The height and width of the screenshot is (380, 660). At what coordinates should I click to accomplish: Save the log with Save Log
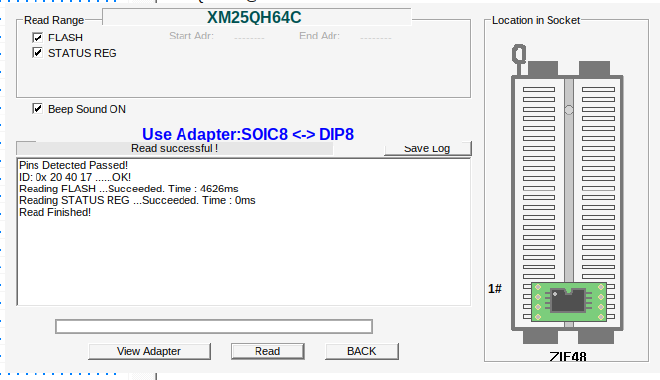[x=428, y=148]
